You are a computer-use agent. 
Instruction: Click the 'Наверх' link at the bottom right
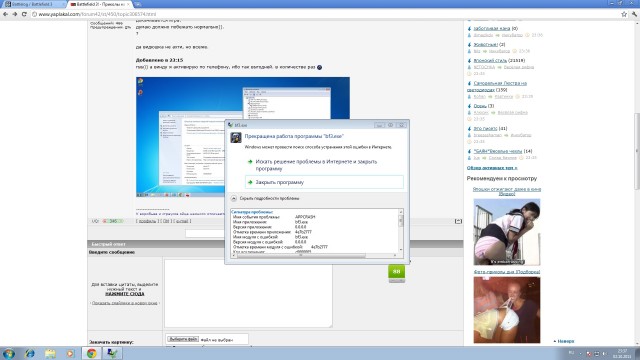tap(565, 341)
